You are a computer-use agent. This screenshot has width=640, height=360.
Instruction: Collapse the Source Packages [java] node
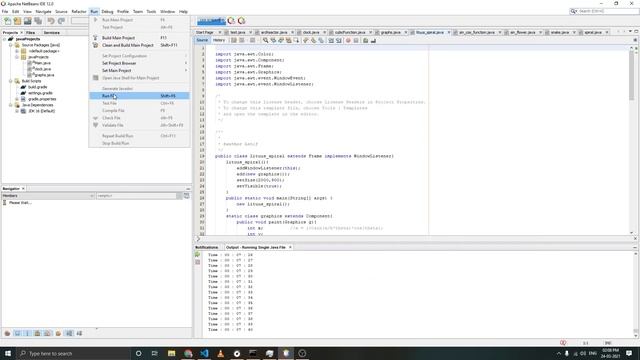click(x=11, y=45)
